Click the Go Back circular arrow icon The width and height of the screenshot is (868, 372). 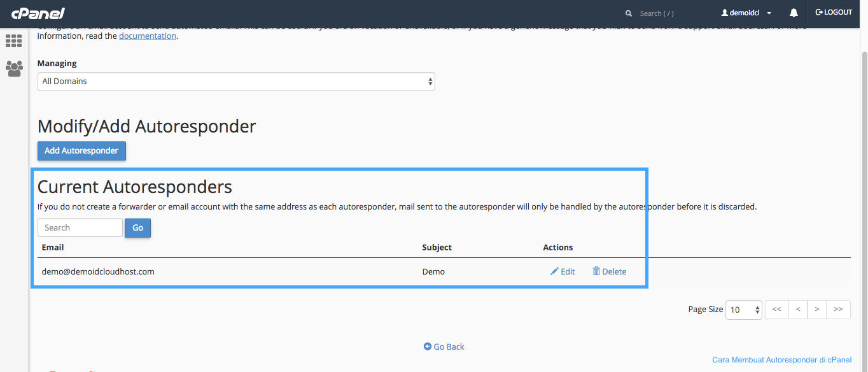(428, 347)
